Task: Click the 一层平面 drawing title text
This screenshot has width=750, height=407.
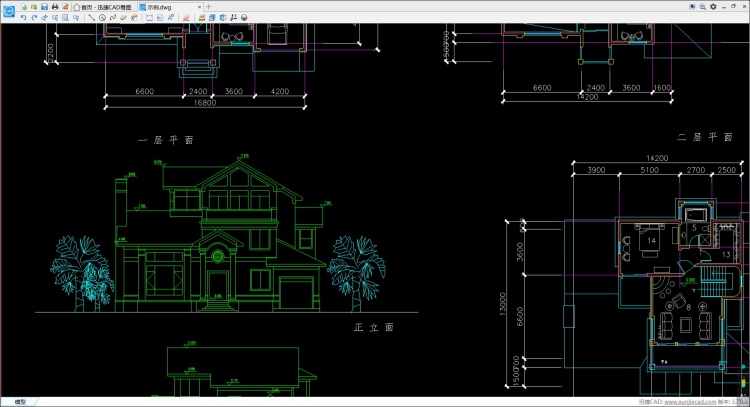Action: coord(166,140)
